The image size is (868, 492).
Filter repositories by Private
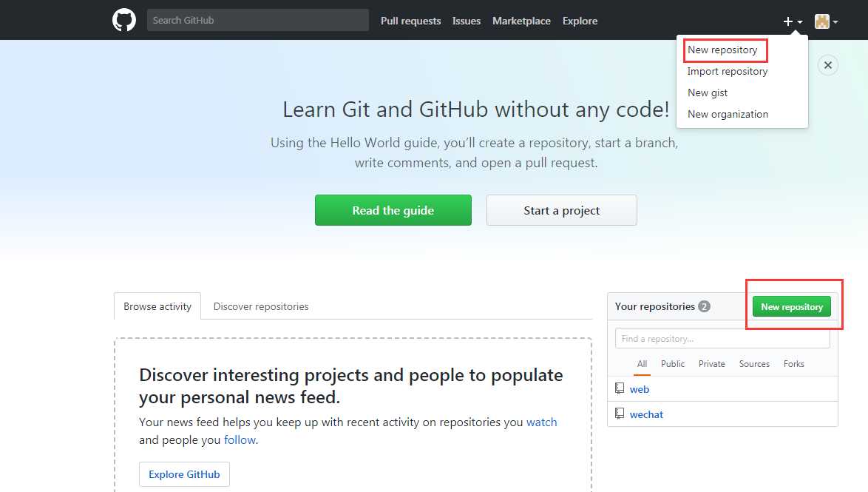click(712, 364)
